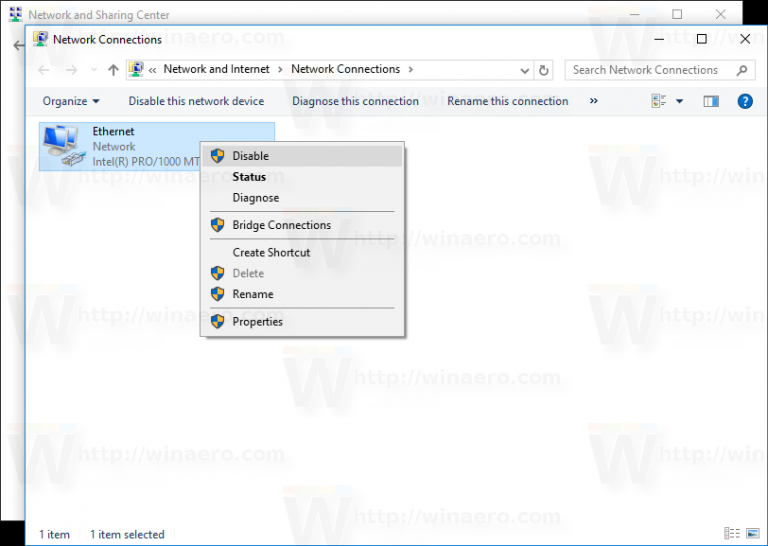
Task: Click the shield icon beside Rename
Action: pyautogui.click(x=217, y=294)
